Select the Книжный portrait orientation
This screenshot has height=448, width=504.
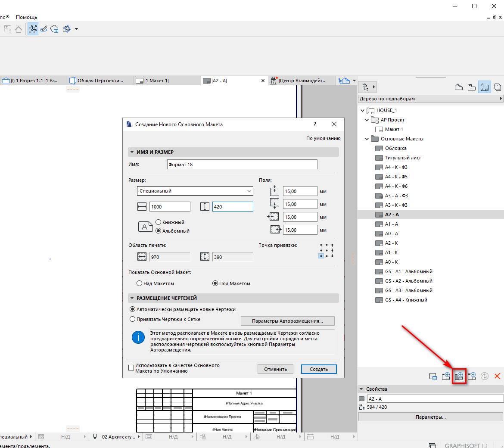click(159, 222)
